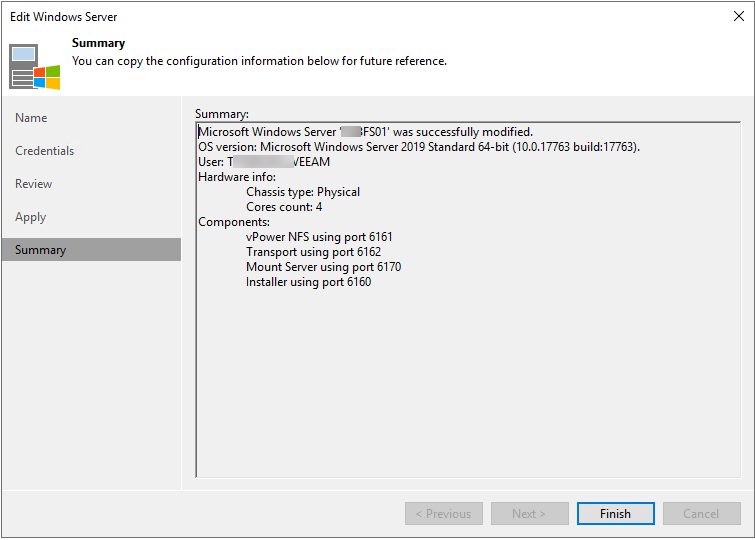
Task: Switch to the Review step
Action: 33,184
